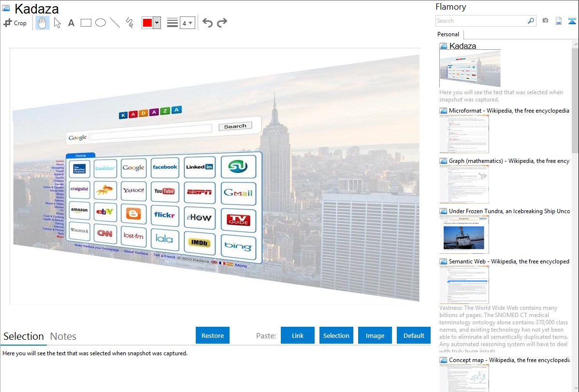Click the StumbleUpon tile in snapshot
The width and height of the screenshot is (579, 392).
coord(238,166)
